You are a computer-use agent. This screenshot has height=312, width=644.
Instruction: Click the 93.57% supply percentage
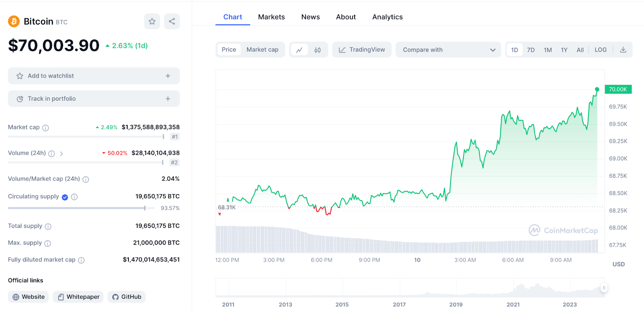(x=170, y=208)
